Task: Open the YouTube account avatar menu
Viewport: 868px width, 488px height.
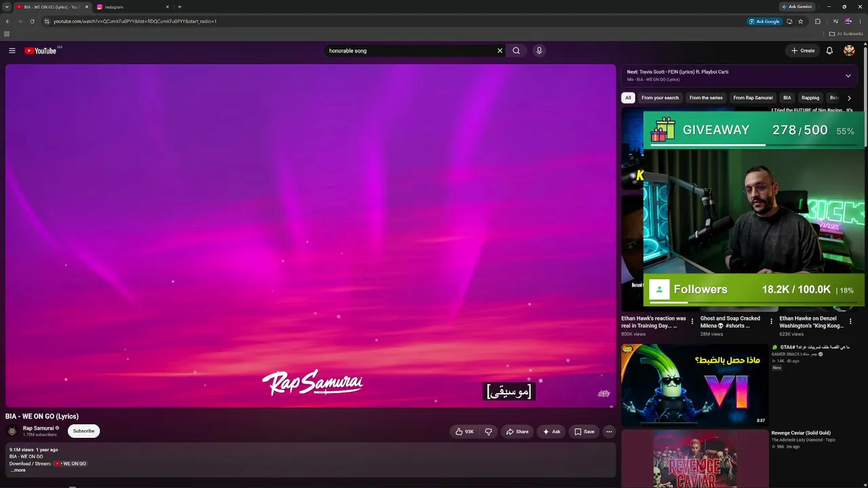Action: (x=849, y=51)
